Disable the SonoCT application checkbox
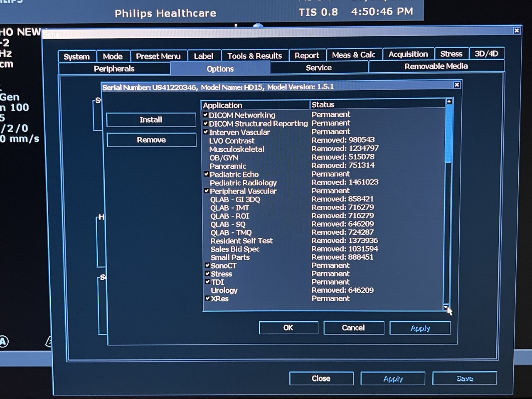 [x=207, y=265]
